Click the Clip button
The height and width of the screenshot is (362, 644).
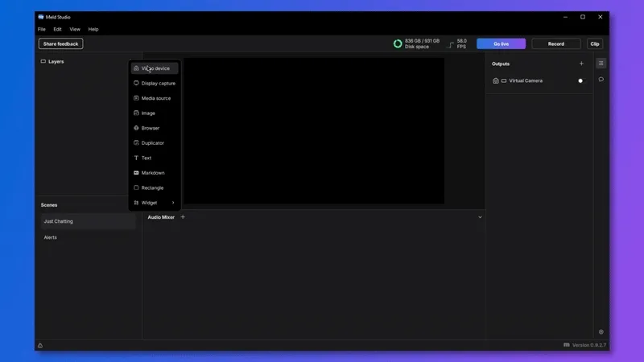[x=595, y=44]
